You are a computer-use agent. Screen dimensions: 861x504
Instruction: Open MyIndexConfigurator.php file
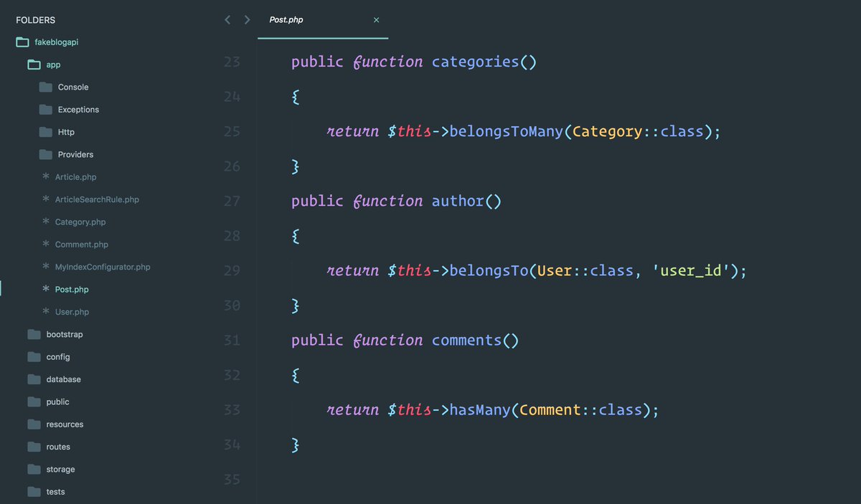[103, 267]
